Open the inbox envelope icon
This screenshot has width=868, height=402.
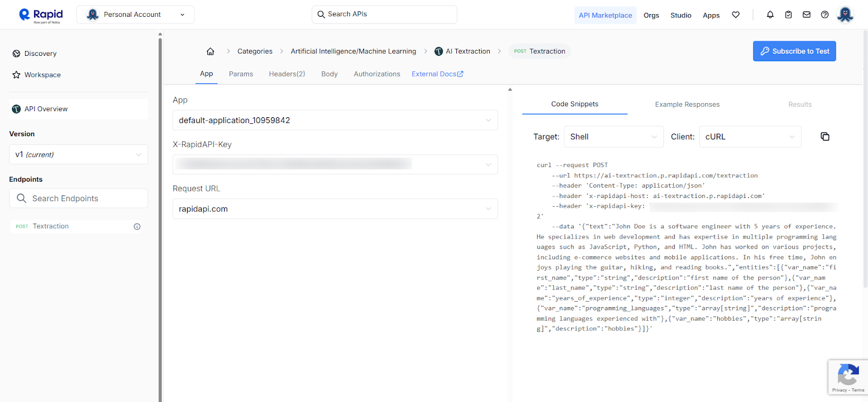click(807, 15)
